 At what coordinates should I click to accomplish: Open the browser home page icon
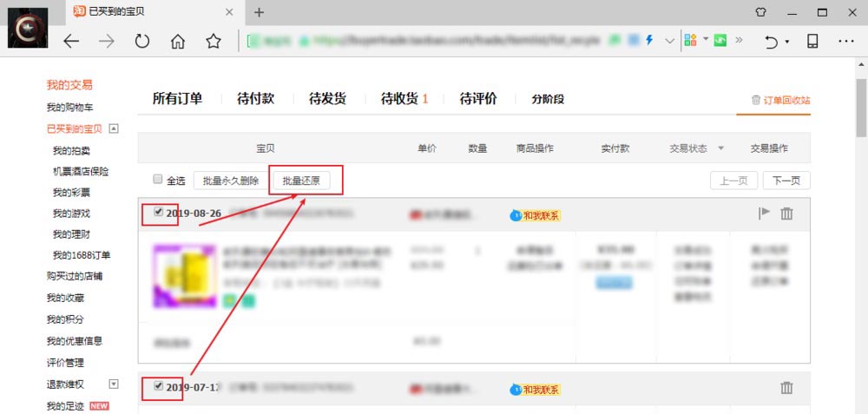click(x=178, y=41)
